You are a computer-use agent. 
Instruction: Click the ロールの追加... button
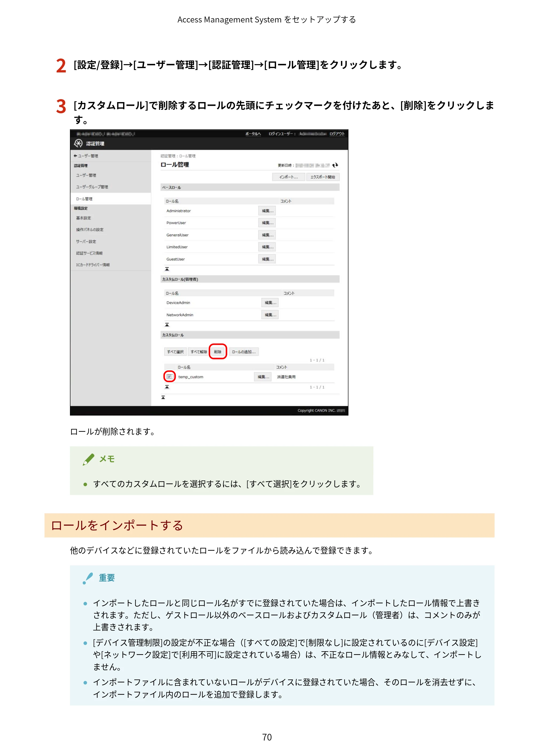(244, 352)
